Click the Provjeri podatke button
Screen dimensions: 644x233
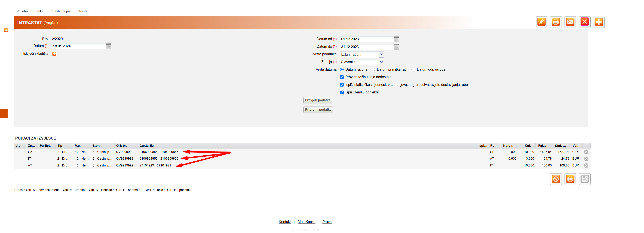(317, 100)
